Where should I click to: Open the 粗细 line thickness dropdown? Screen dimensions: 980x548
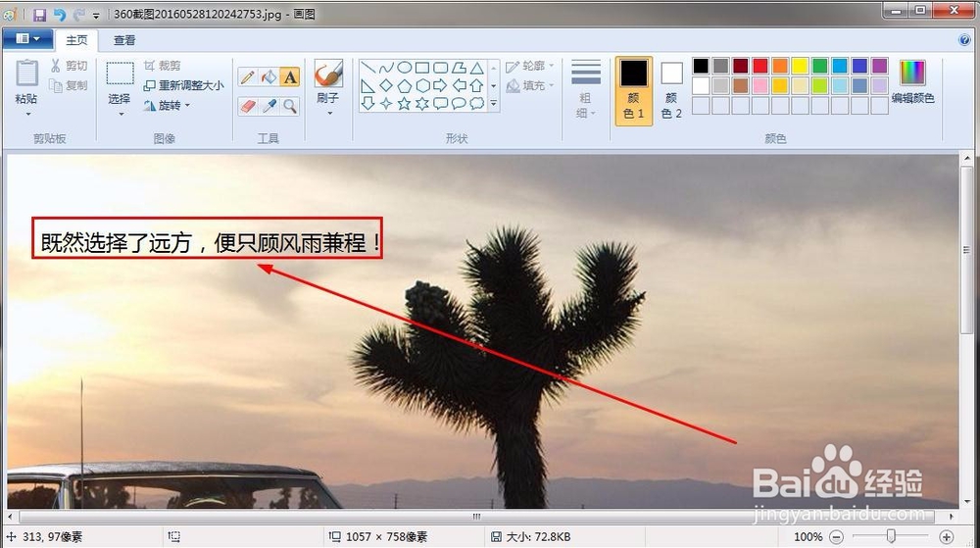[x=586, y=89]
